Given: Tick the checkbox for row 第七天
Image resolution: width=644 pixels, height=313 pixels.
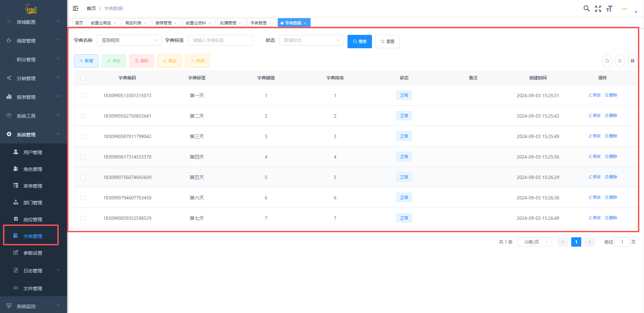Looking at the screenshot, I should point(83,218).
